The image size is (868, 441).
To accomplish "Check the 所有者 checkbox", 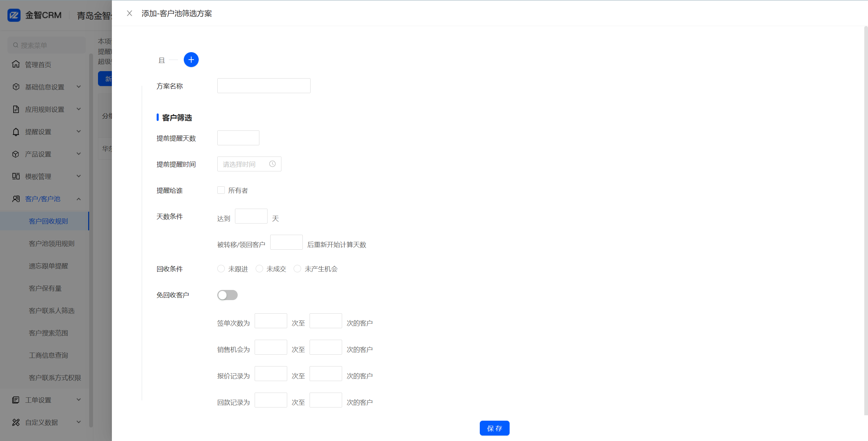I will tap(221, 190).
